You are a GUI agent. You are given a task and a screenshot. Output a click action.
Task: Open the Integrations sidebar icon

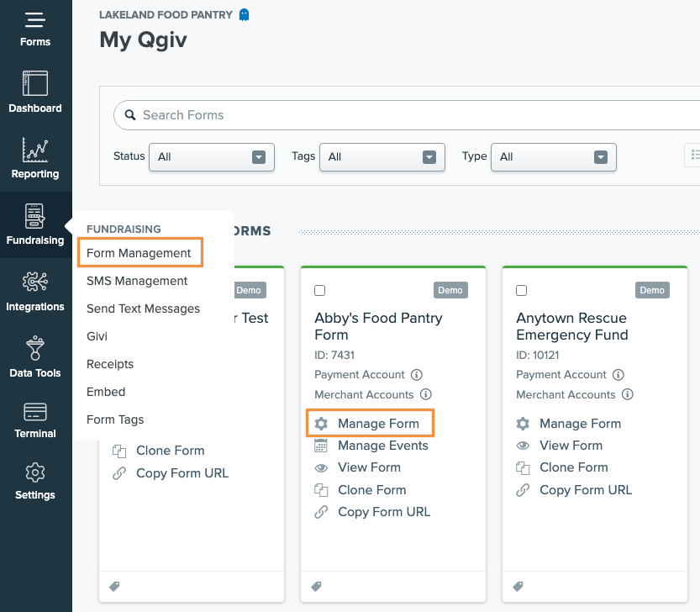pos(34,282)
